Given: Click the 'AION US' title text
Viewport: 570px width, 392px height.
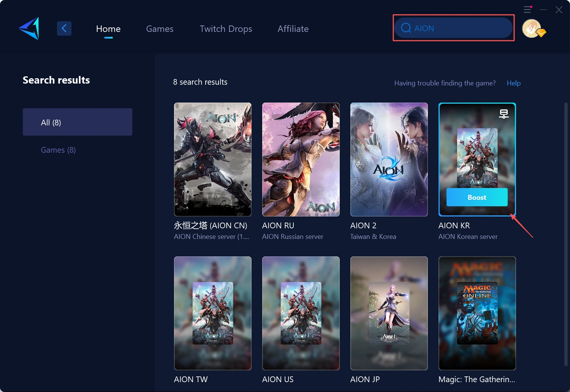Looking at the screenshot, I should click(x=278, y=379).
